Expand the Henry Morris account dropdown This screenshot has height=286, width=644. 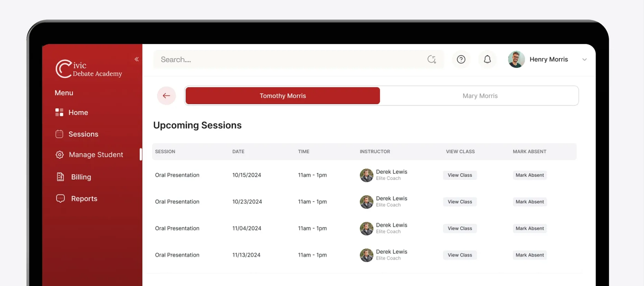coord(584,60)
